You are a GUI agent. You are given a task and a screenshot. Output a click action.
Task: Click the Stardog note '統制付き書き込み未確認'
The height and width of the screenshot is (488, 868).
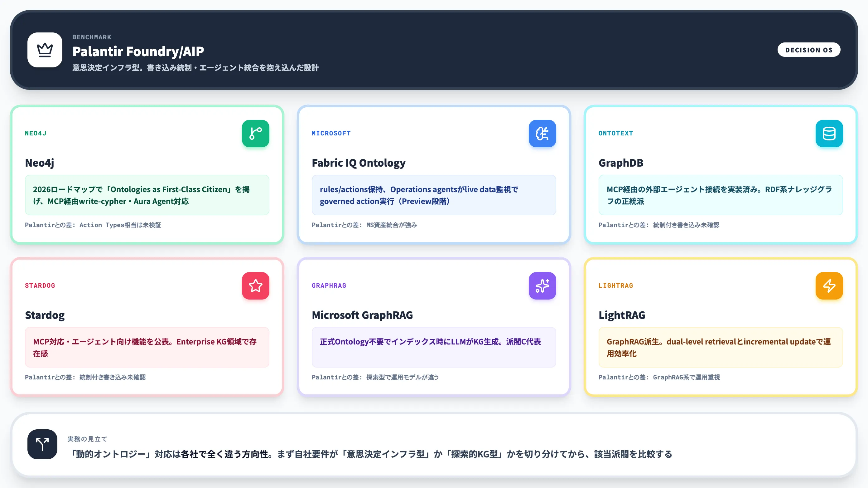click(113, 377)
